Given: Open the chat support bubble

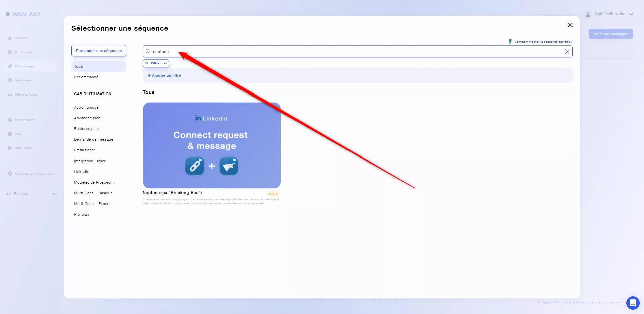Looking at the screenshot, I should tap(633, 303).
